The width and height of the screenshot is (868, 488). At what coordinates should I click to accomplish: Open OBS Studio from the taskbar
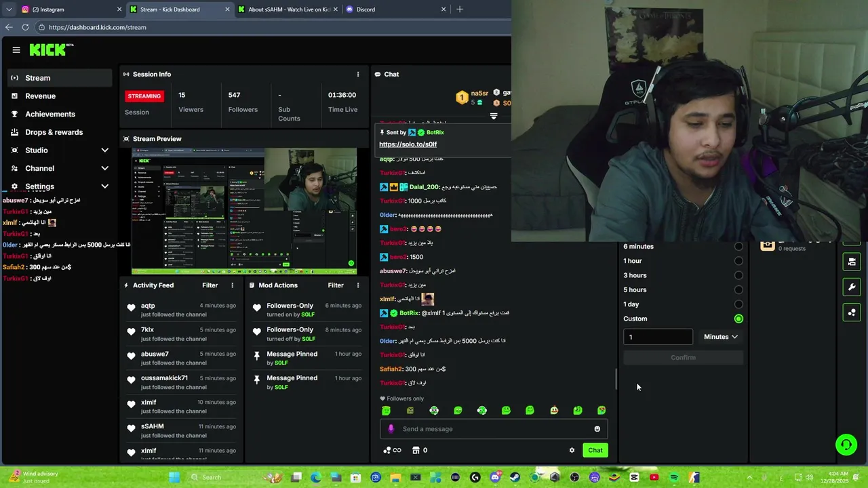tap(575, 477)
